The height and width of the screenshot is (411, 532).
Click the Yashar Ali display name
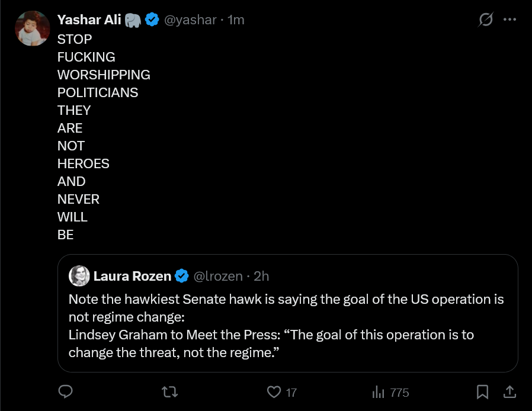click(89, 20)
